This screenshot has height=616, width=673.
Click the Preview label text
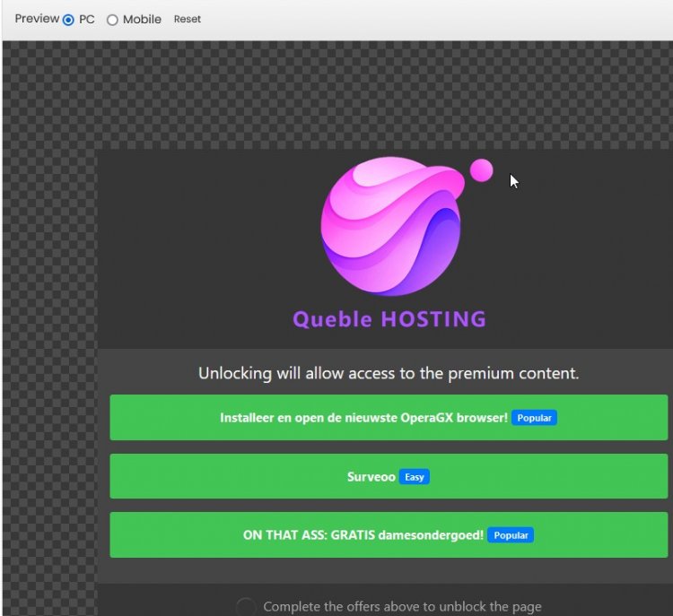coord(37,19)
